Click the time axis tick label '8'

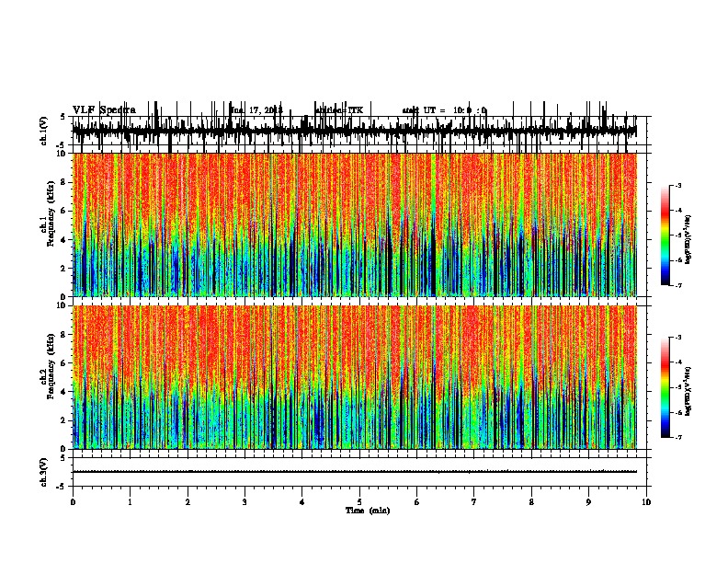click(531, 502)
